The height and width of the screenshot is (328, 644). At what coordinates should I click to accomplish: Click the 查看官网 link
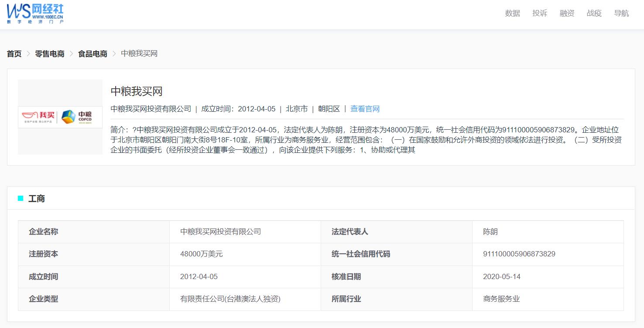pos(365,109)
